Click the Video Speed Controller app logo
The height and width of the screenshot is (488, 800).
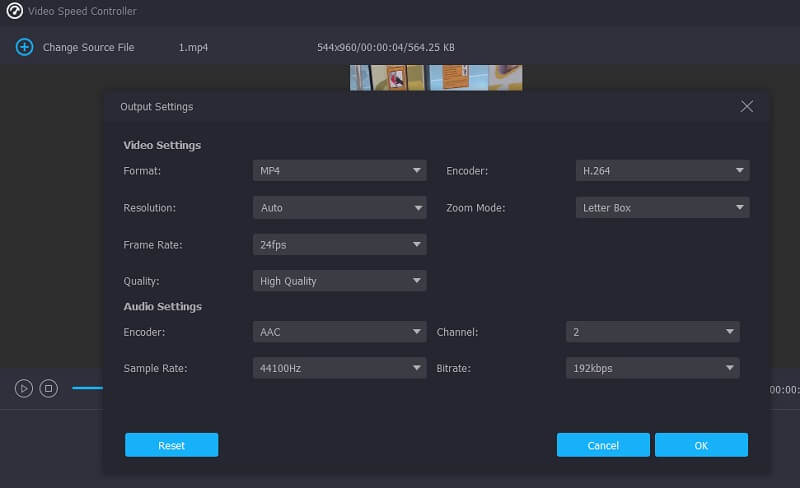tap(14, 11)
